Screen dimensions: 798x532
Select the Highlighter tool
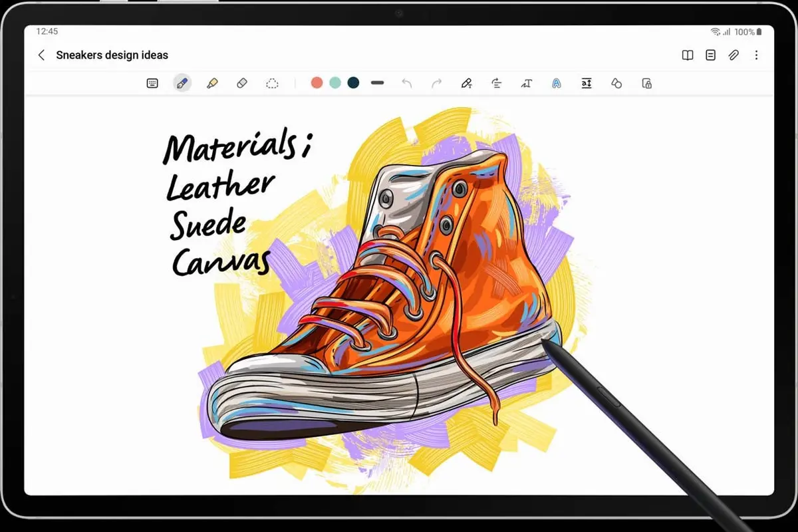point(212,83)
